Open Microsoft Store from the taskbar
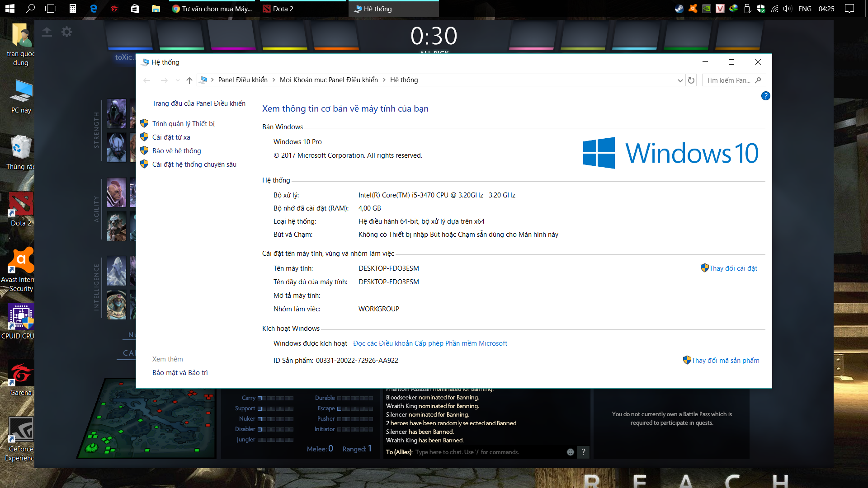This screenshot has width=868, height=488. [135, 9]
